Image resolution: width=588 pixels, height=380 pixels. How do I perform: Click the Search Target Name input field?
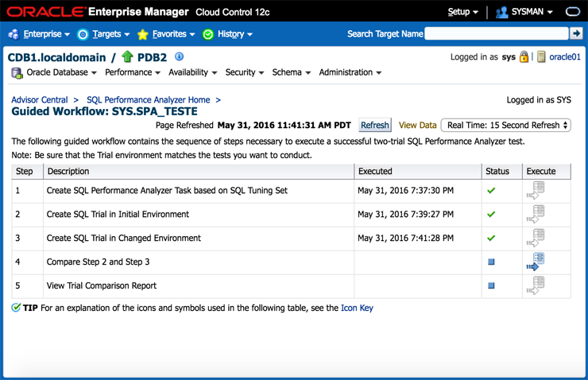(x=497, y=33)
